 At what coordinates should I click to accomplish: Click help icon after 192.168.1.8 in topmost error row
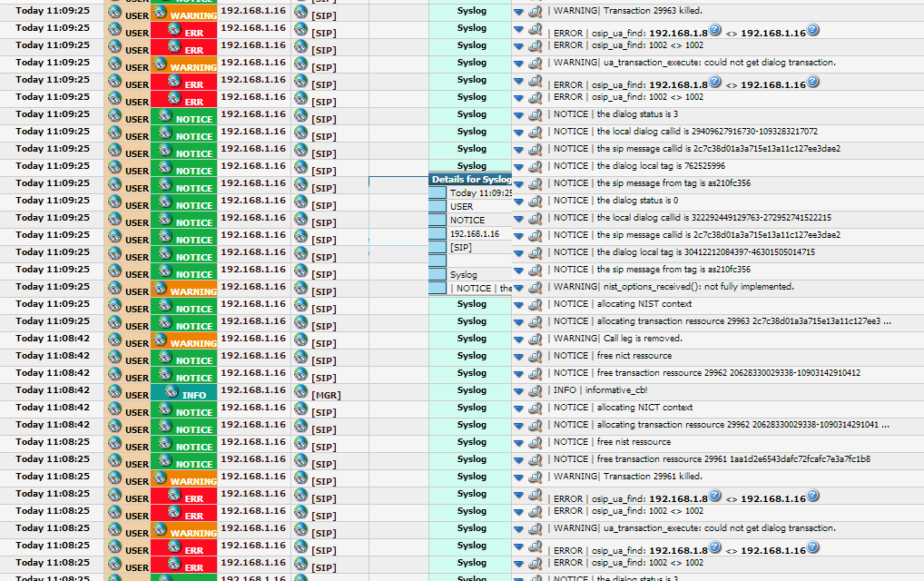click(715, 30)
